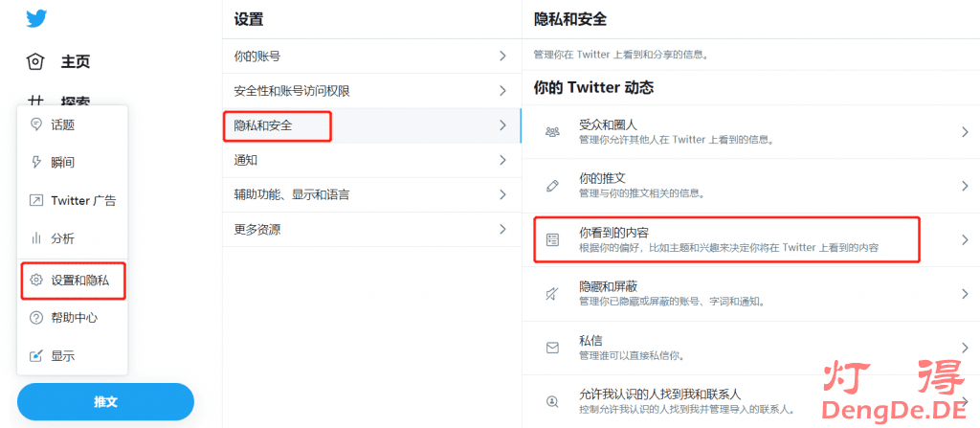Open 允许我认识的人找到我和联系人 option
The image size is (980, 428).
(750, 402)
